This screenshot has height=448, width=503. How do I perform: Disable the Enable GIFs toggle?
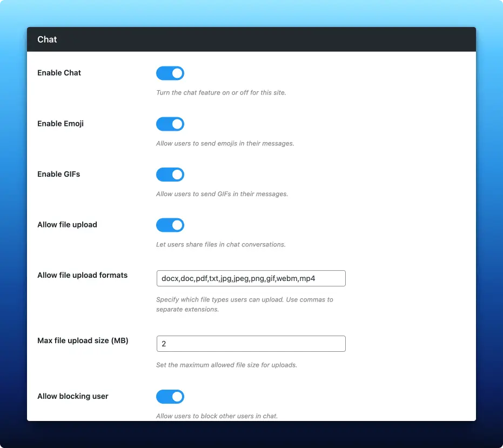(170, 175)
